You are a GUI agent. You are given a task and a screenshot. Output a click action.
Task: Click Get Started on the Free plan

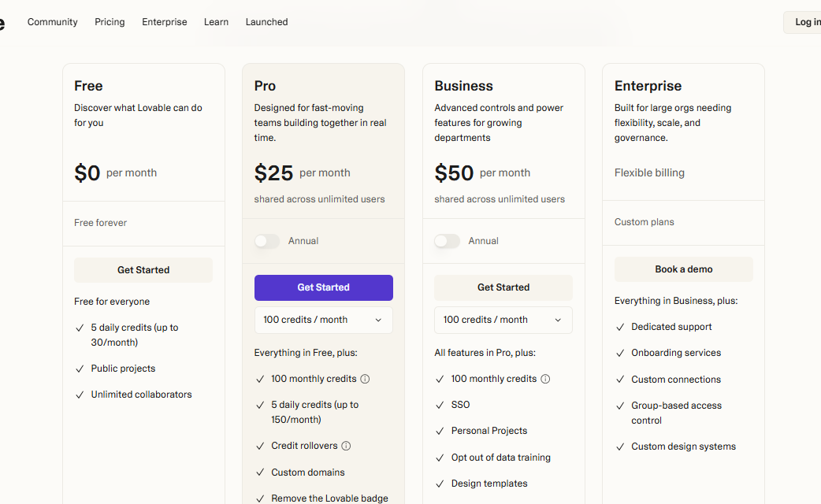tap(143, 270)
